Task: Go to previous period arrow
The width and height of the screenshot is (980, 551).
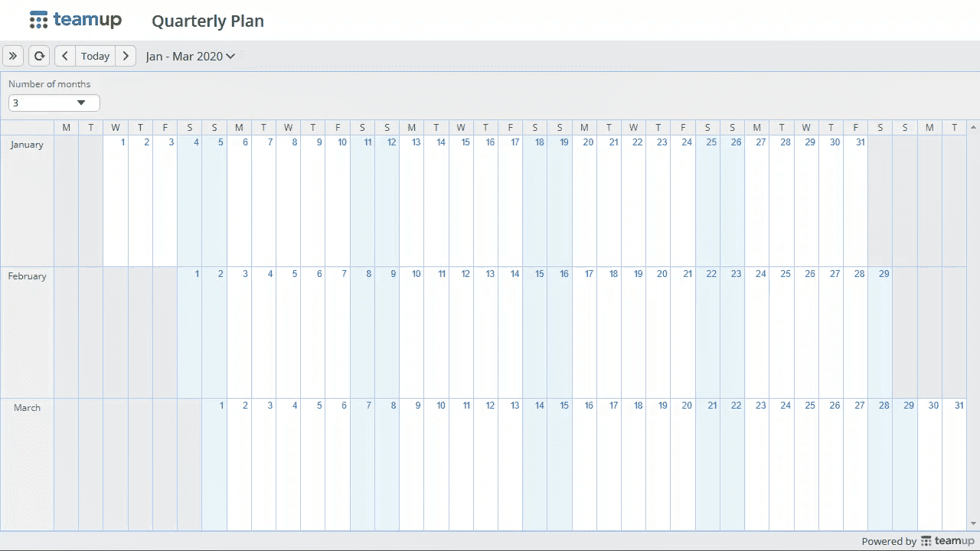Action: pyautogui.click(x=65, y=56)
